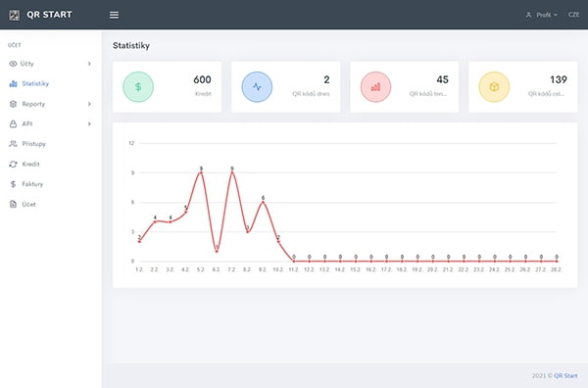Click the red bar chart circle icon
Viewport: 588px width, 388px height.
point(375,87)
